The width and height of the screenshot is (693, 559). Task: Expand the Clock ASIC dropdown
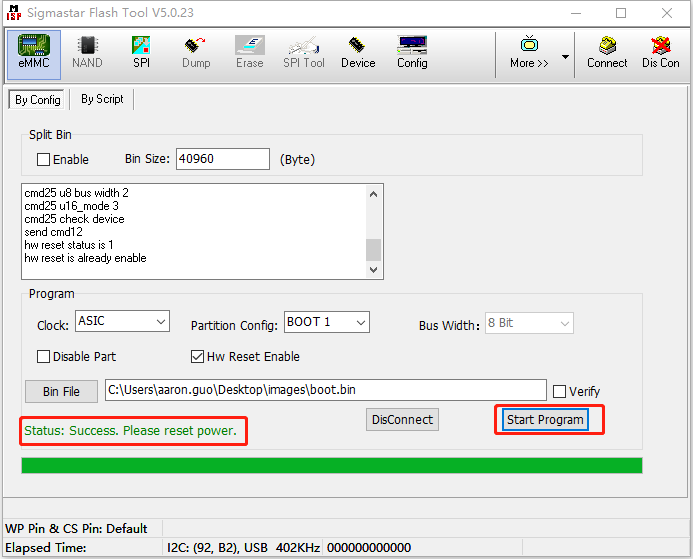(122, 322)
